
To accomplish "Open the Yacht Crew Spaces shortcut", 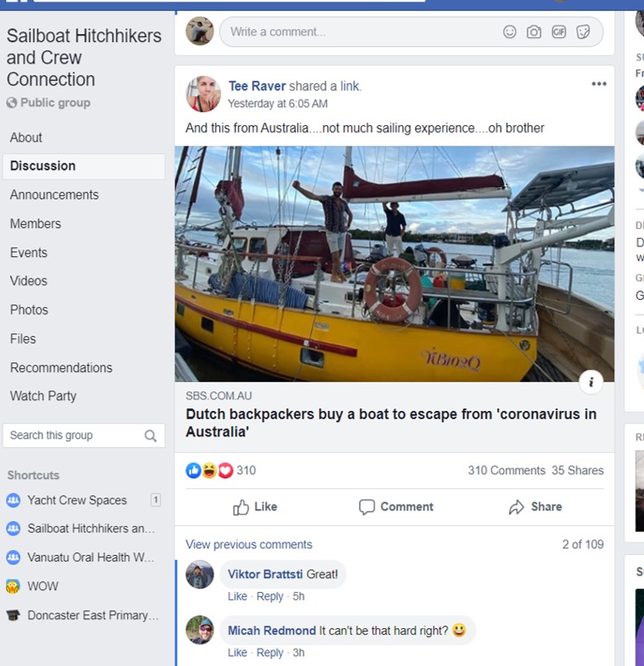I will pyautogui.click(x=77, y=501).
